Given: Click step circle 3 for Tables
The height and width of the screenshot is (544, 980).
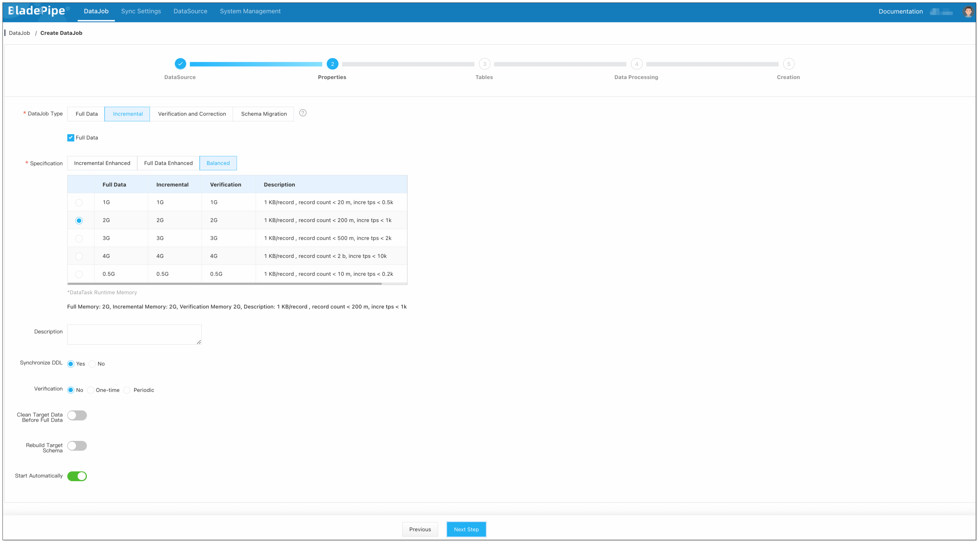Looking at the screenshot, I should point(484,64).
